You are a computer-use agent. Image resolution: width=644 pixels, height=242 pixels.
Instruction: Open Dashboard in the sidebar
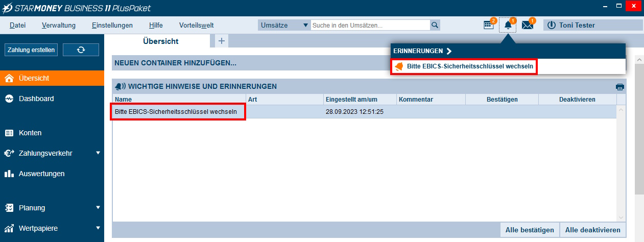pyautogui.click(x=36, y=99)
